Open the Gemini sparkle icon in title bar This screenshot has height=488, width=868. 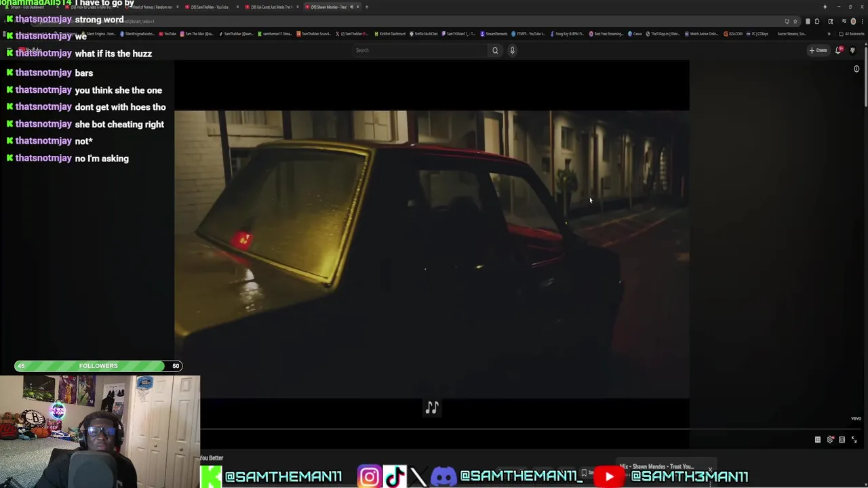pyautogui.click(x=825, y=7)
